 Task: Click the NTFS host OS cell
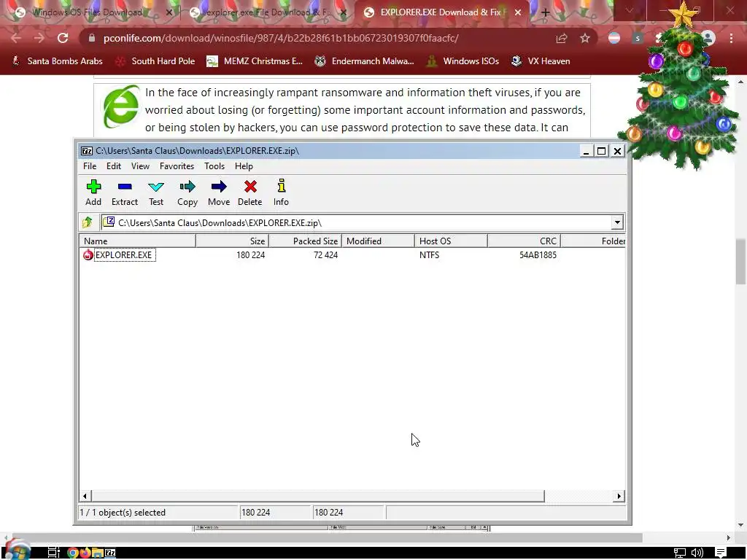point(429,255)
